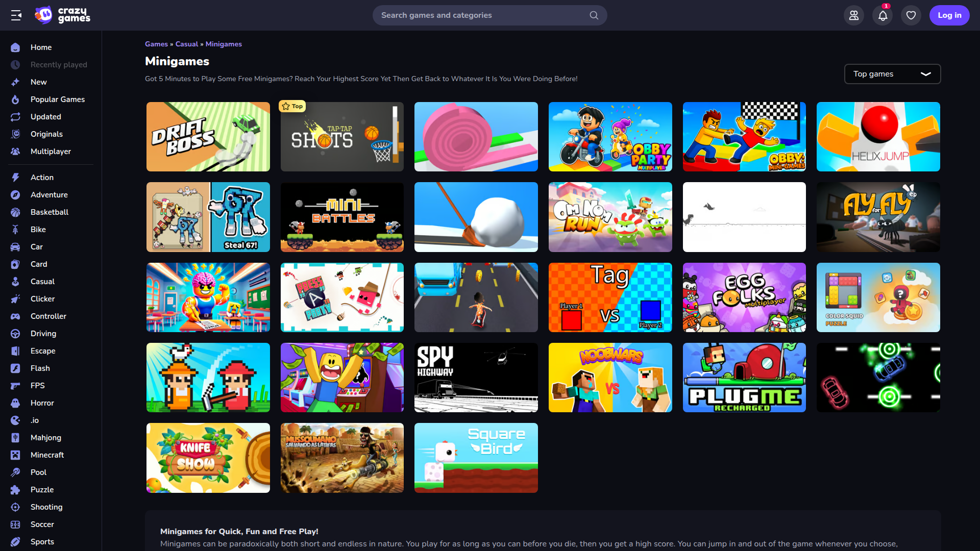Click the Bike icon in sidebar
Screen dimensions: 980x551
point(15,230)
